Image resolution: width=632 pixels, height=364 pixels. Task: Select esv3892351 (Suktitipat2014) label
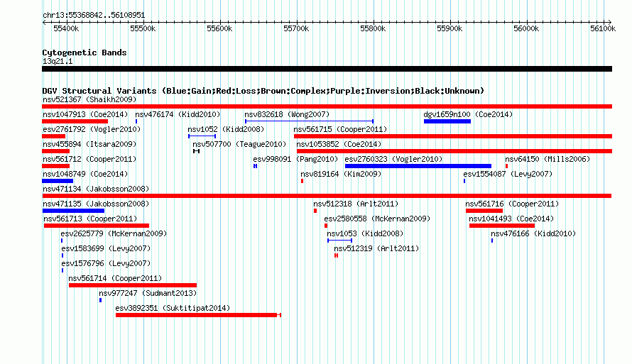point(173,308)
